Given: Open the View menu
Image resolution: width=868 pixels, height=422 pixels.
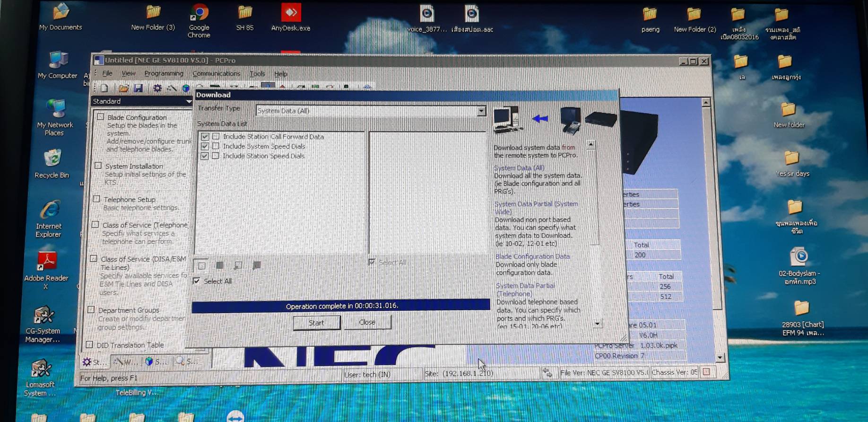Looking at the screenshot, I should coord(129,73).
